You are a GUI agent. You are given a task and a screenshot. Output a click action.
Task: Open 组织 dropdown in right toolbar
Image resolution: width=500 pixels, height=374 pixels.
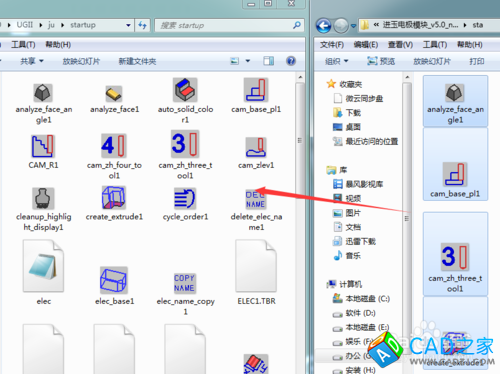click(337, 61)
